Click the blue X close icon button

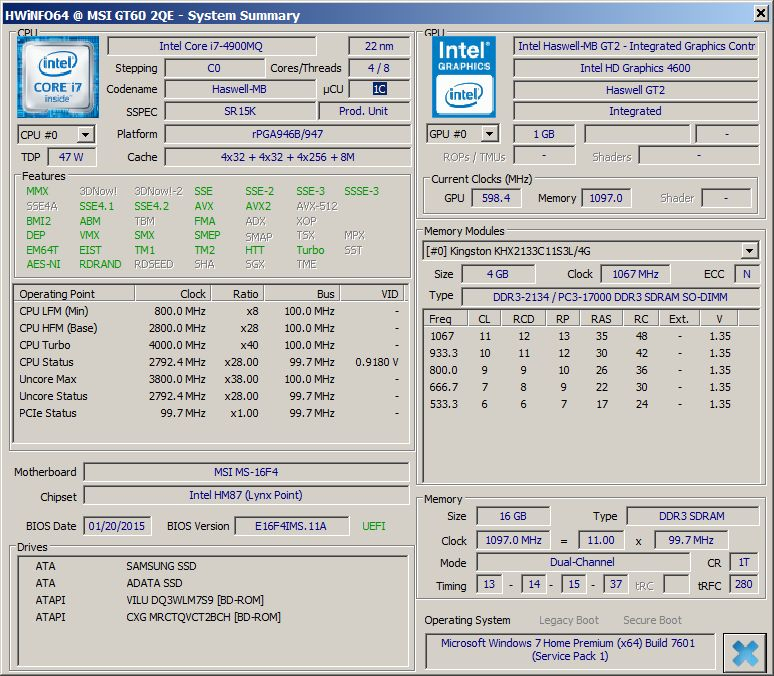744,652
